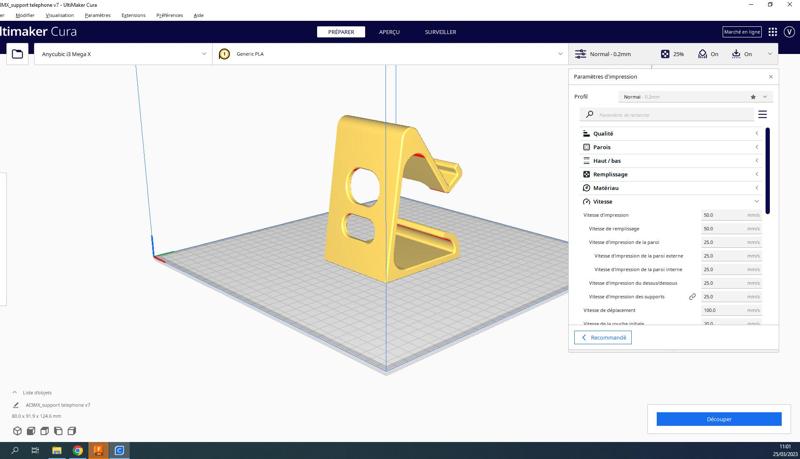
Task: Click the Vitesse d'impression value field
Action: coord(732,215)
